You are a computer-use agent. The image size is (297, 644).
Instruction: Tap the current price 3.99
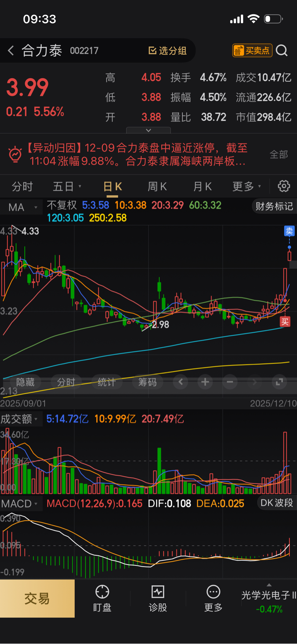(x=27, y=88)
